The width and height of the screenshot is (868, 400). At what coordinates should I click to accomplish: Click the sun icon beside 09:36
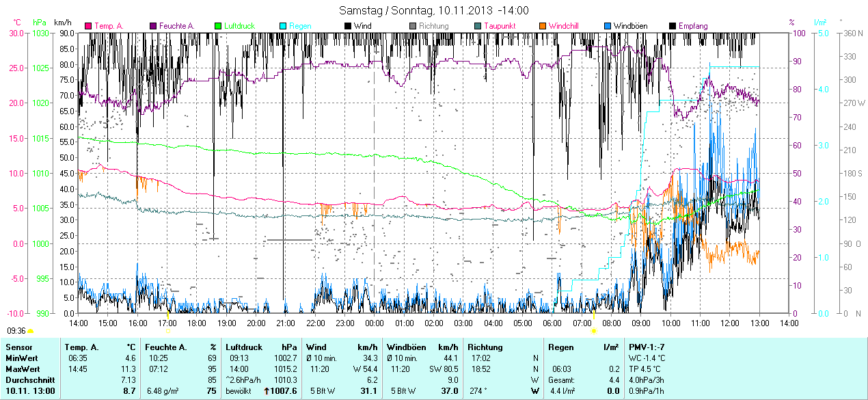31,331
